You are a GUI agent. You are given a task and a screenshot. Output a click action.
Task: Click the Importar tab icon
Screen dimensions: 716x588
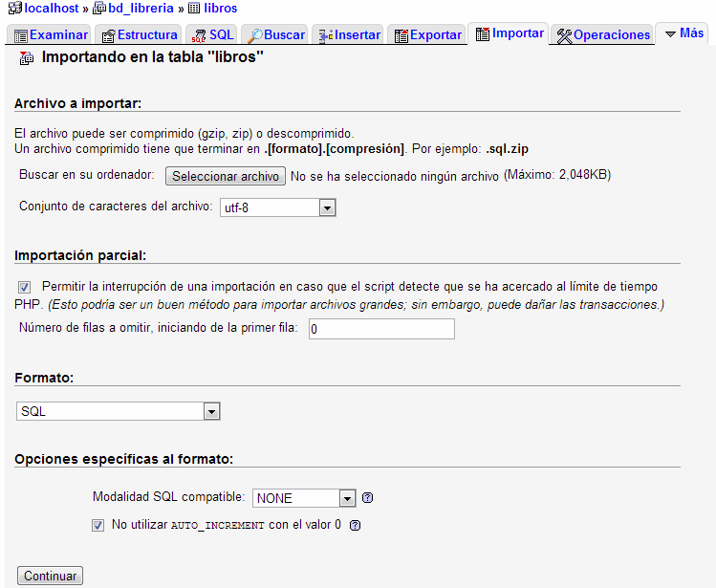pyautogui.click(x=483, y=33)
